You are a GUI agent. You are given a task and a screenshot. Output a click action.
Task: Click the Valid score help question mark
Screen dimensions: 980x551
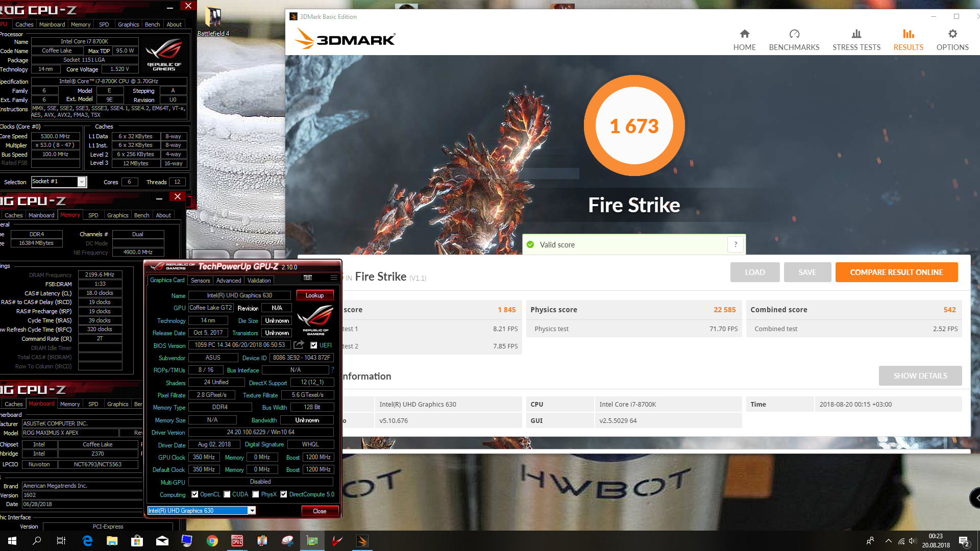[736, 244]
